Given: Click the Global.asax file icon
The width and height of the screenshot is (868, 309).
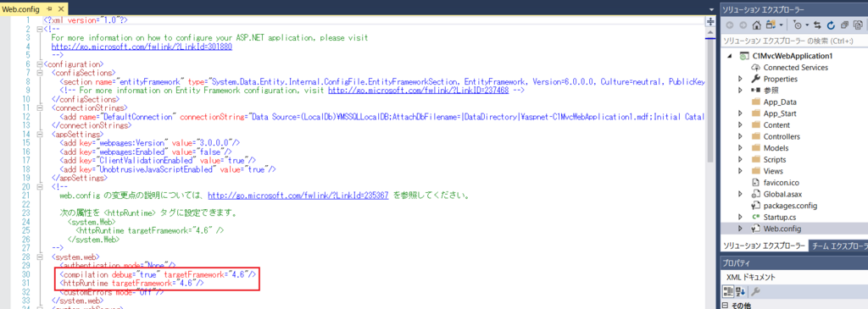Looking at the screenshot, I should click(755, 194).
